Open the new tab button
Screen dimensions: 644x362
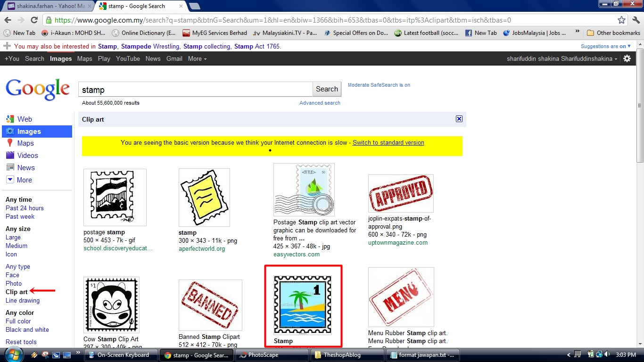[194, 6]
